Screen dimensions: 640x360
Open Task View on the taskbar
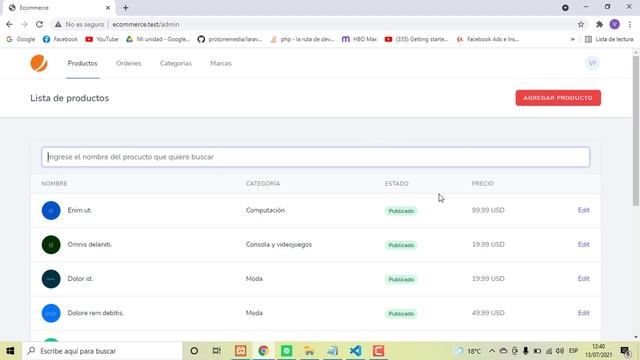point(217,351)
